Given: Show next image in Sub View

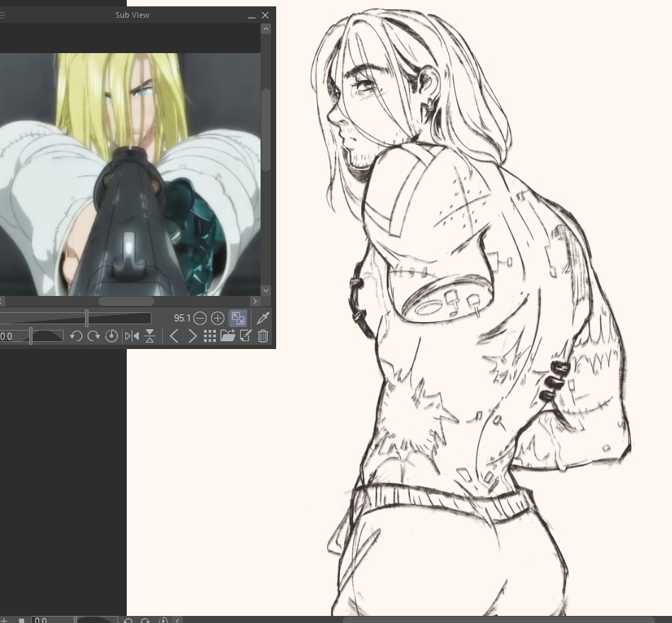Looking at the screenshot, I should [192, 336].
